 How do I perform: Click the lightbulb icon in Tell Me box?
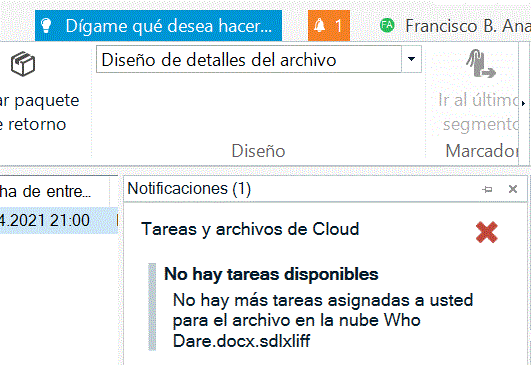[x=46, y=26]
